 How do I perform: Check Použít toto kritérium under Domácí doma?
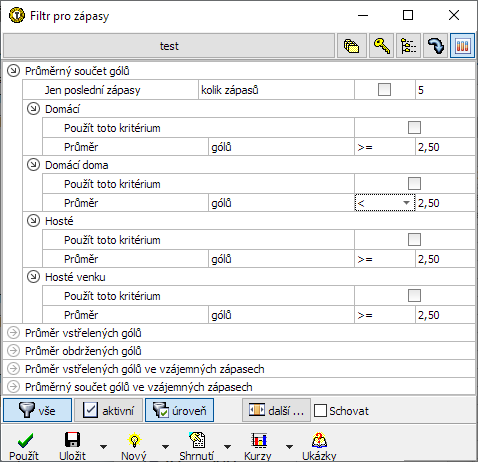(414, 183)
